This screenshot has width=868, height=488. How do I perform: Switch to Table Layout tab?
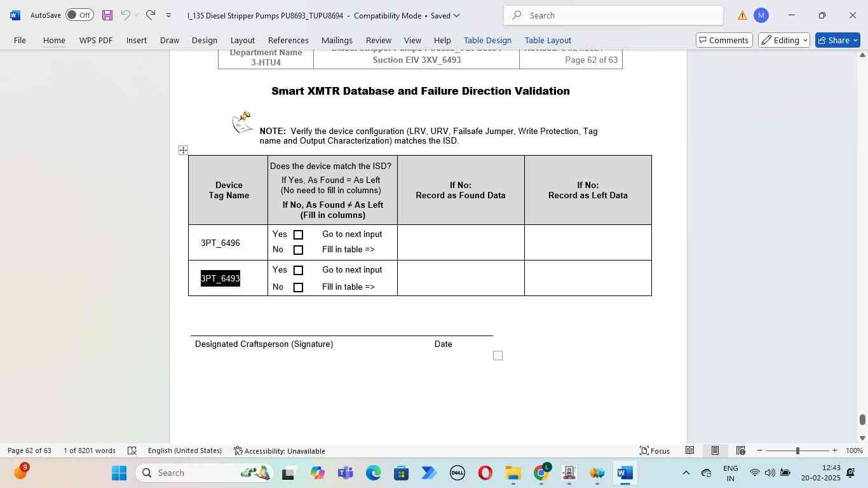coord(548,40)
